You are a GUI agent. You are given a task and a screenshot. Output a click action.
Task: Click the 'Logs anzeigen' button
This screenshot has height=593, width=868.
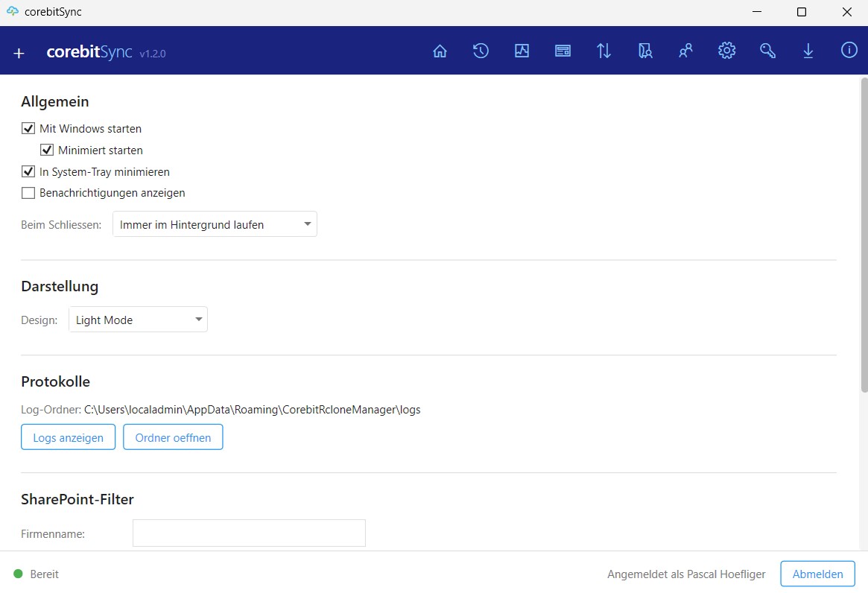click(x=68, y=437)
